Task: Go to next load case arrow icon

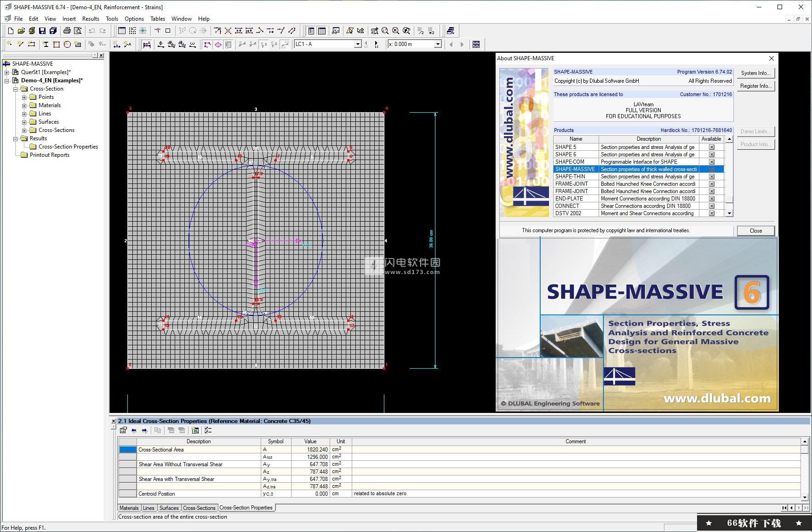Action: (x=376, y=44)
